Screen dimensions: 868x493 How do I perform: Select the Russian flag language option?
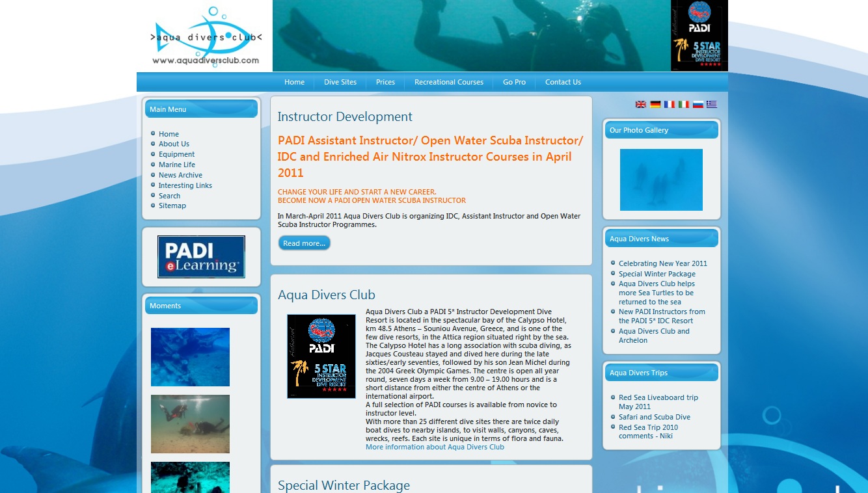click(x=698, y=103)
